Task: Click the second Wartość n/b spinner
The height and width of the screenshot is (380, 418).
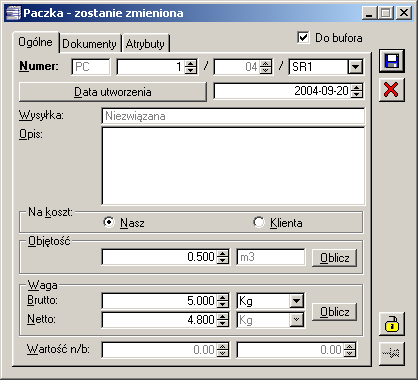Action: coord(350,350)
